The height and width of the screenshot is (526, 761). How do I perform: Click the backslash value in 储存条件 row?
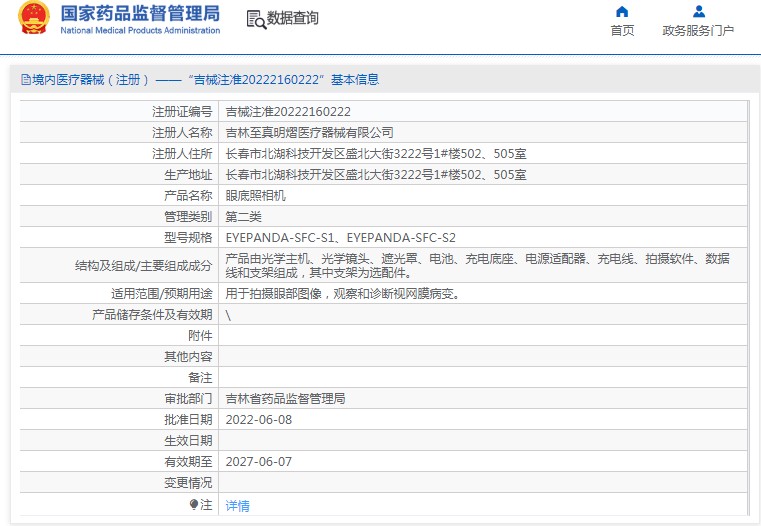click(228, 315)
